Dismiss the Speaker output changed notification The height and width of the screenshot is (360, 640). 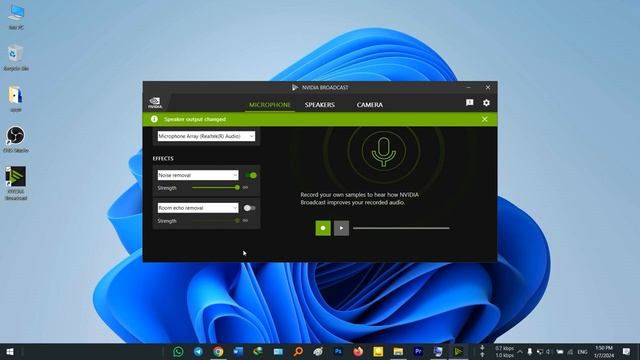pos(484,119)
